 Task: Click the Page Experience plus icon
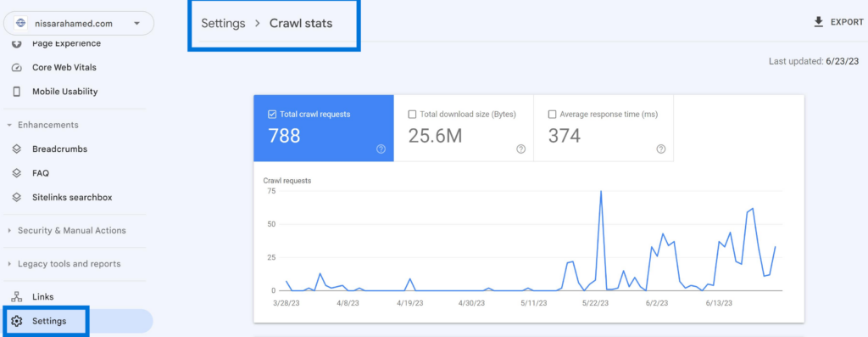tap(17, 43)
